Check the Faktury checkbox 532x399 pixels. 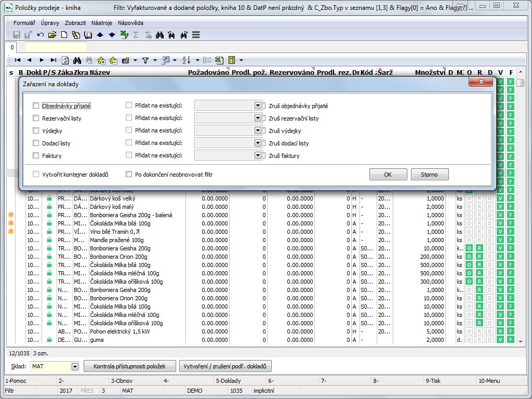coord(36,155)
